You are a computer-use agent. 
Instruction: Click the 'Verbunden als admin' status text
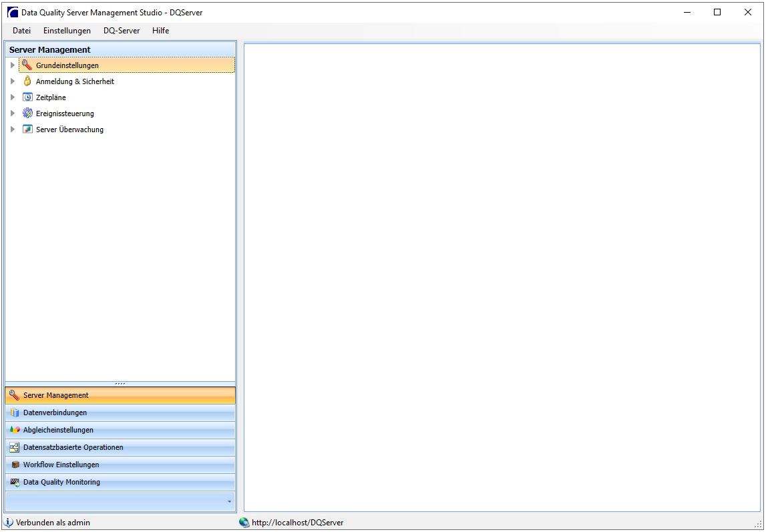(53, 523)
